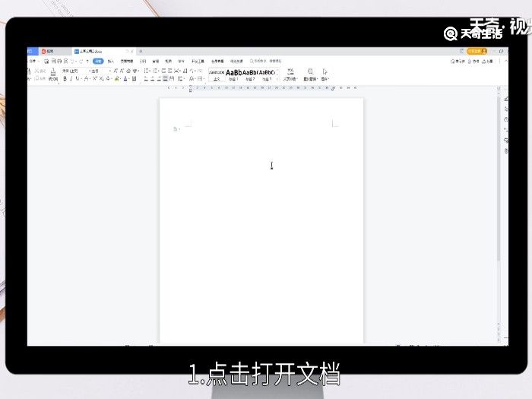This screenshot has height=399, width=532.
Task: Open the References ribbon tab
Action: pyautogui.click(x=143, y=61)
